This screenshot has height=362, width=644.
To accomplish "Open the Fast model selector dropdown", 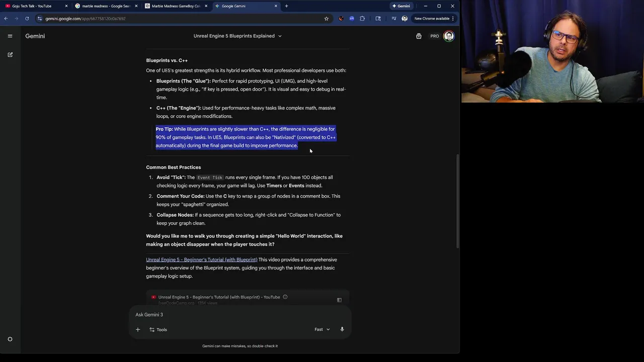I will 323,329.
